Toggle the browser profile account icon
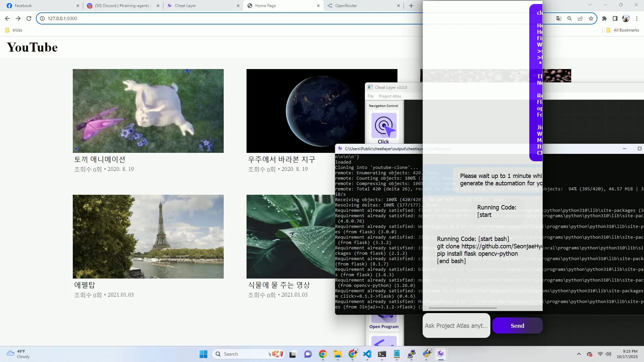 (628, 18)
